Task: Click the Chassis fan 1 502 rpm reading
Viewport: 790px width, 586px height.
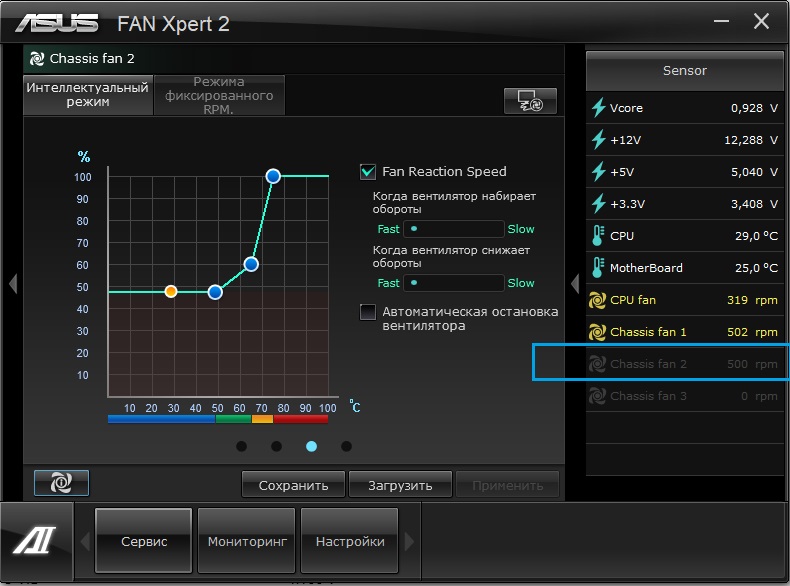Action: [752, 332]
